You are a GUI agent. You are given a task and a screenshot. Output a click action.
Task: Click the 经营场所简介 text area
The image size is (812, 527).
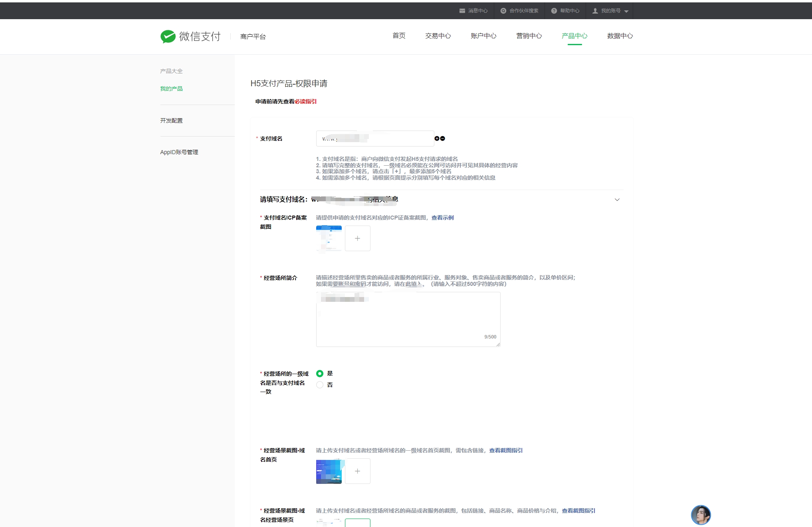coord(408,319)
